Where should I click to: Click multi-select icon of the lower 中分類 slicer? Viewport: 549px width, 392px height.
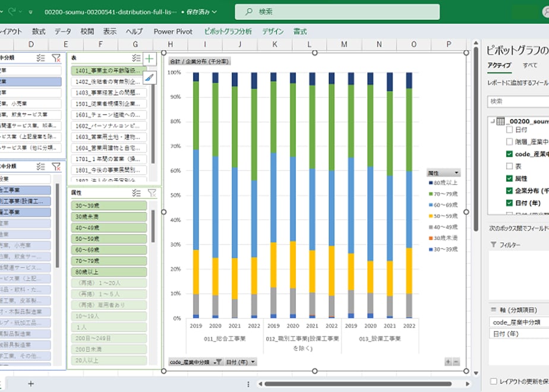[x=40, y=166]
